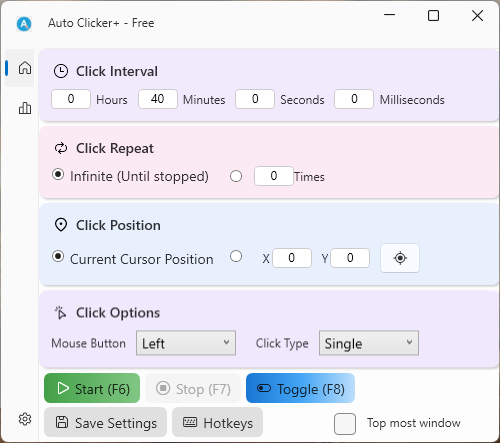This screenshot has height=443, width=500.
Task: Start auto clicking with Start (F6)
Action: (92, 388)
